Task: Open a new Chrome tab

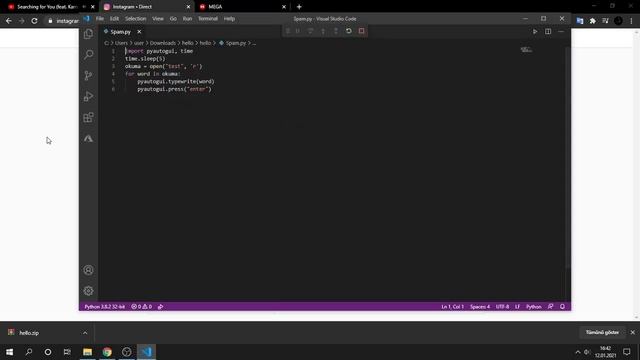Action: [299, 7]
